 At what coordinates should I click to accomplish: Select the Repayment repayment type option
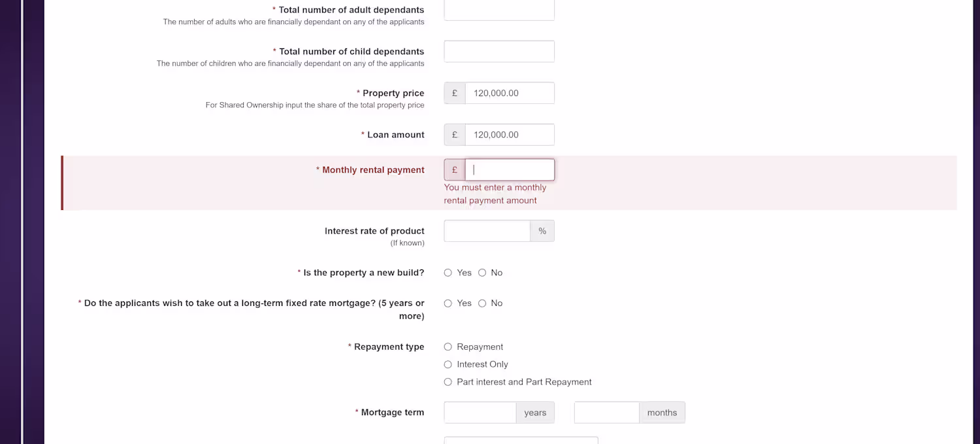point(448,347)
